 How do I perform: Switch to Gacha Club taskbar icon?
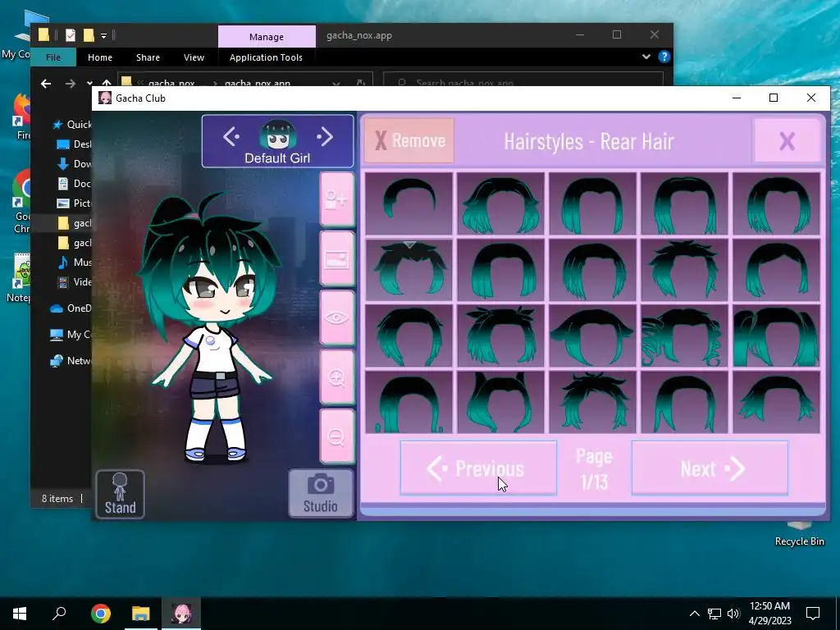[181, 614]
